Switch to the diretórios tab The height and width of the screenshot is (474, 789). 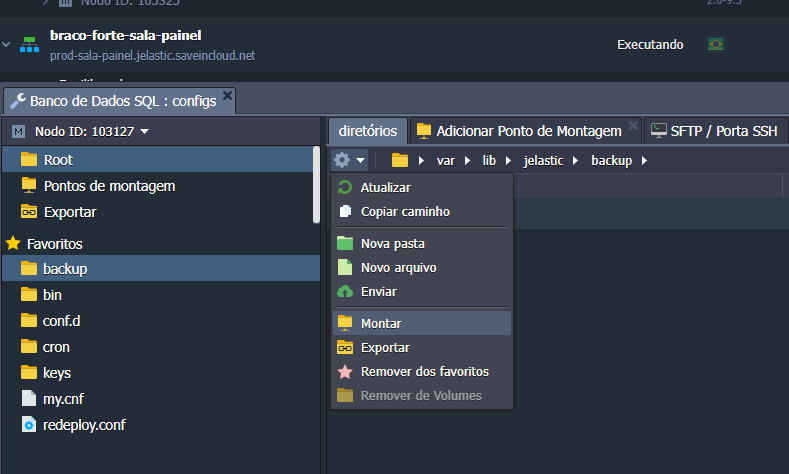[x=367, y=131]
